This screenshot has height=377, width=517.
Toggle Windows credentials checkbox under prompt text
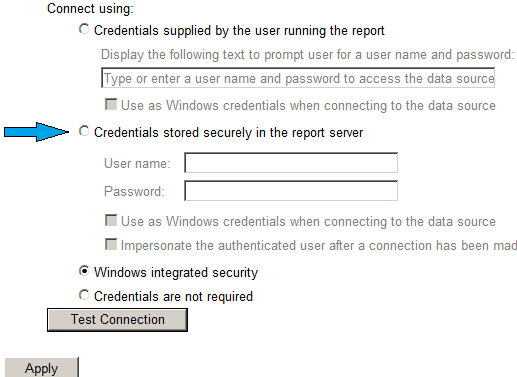point(111,104)
